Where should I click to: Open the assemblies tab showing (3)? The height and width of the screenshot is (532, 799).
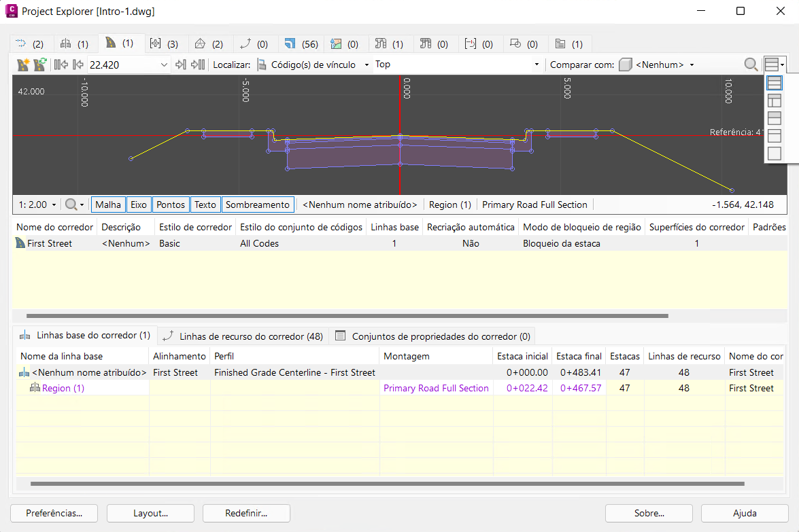coord(165,43)
